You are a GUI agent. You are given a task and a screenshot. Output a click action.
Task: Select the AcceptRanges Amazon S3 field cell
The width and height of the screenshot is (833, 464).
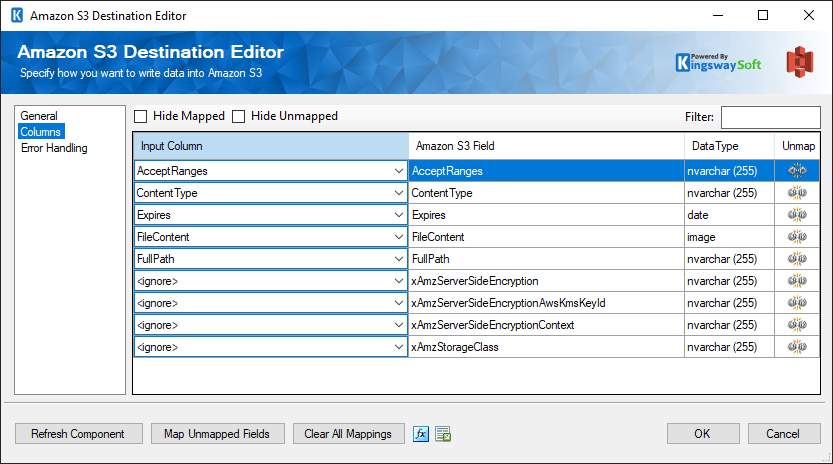[x=546, y=171]
